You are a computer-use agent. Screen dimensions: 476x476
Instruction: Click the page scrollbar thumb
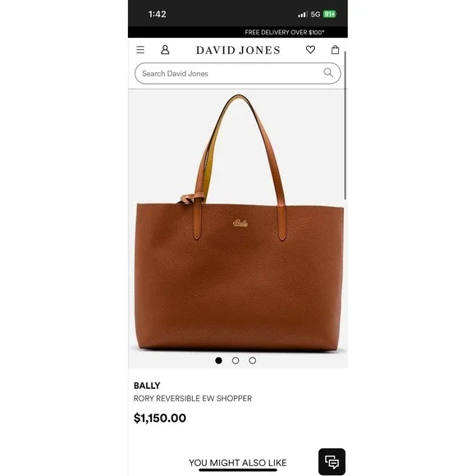(346, 126)
